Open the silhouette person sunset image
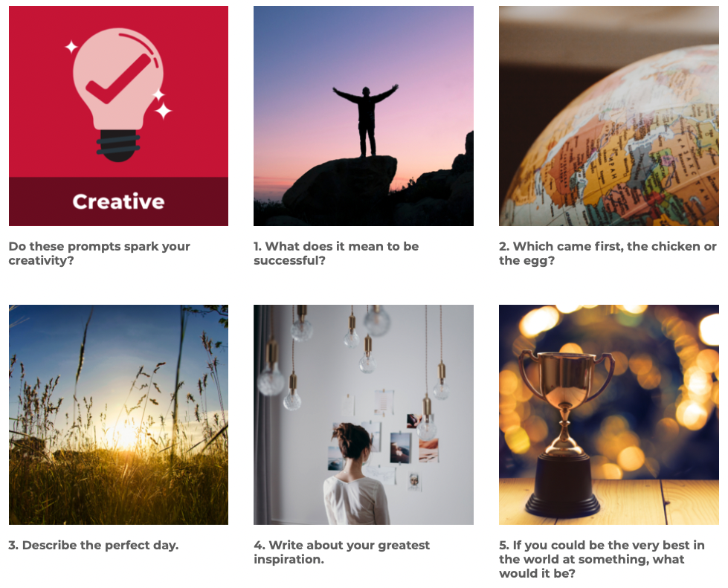 [364, 116]
